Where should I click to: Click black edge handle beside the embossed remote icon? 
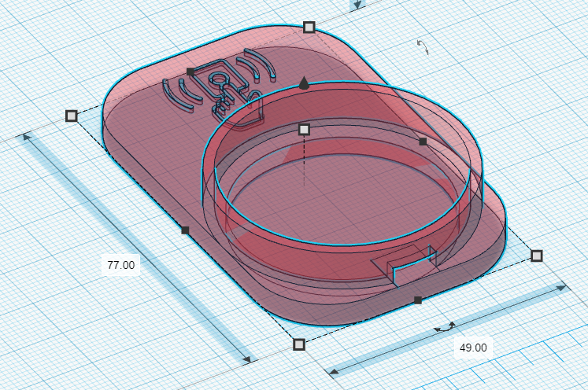point(190,72)
